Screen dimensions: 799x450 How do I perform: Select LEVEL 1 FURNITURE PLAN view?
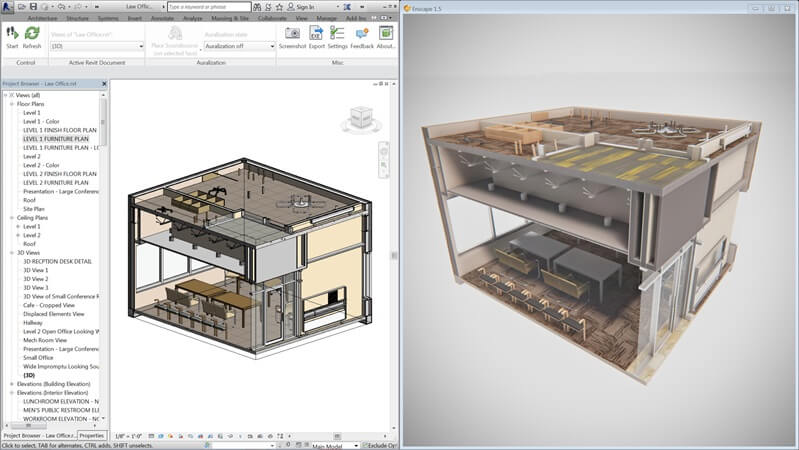(56, 139)
